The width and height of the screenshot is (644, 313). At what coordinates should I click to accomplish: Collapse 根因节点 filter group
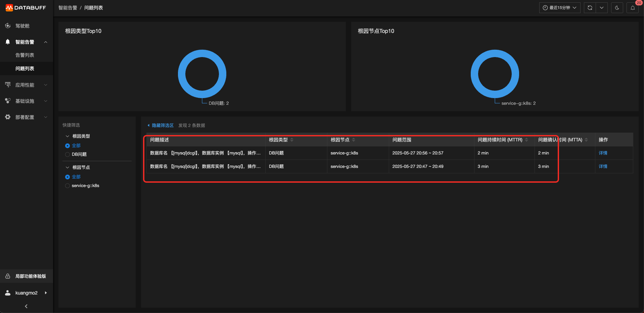67,167
